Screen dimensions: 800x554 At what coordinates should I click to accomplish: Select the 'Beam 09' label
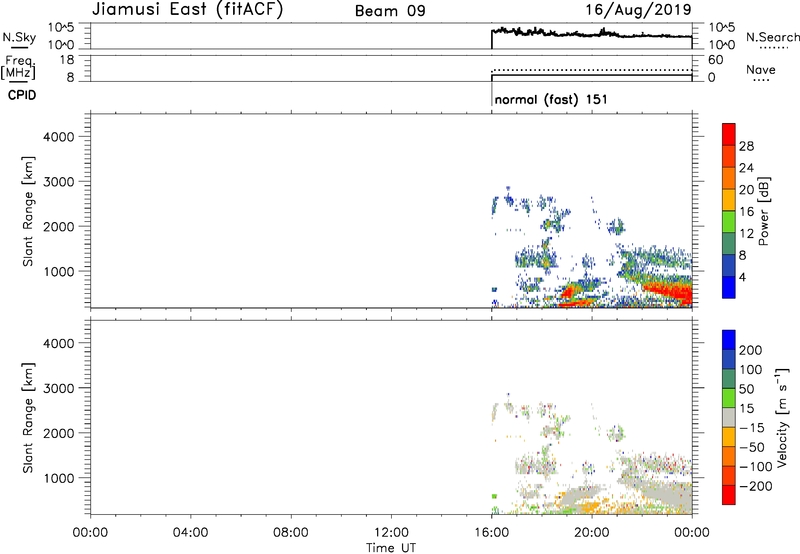(x=390, y=11)
